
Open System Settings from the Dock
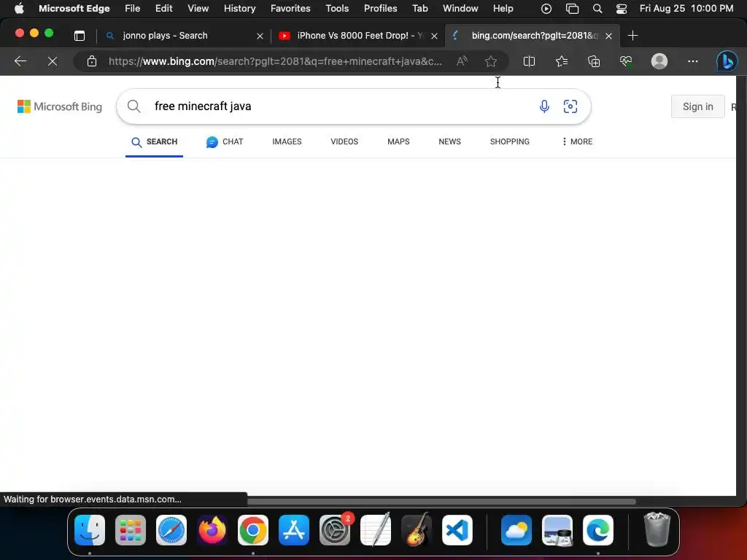[335, 530]
